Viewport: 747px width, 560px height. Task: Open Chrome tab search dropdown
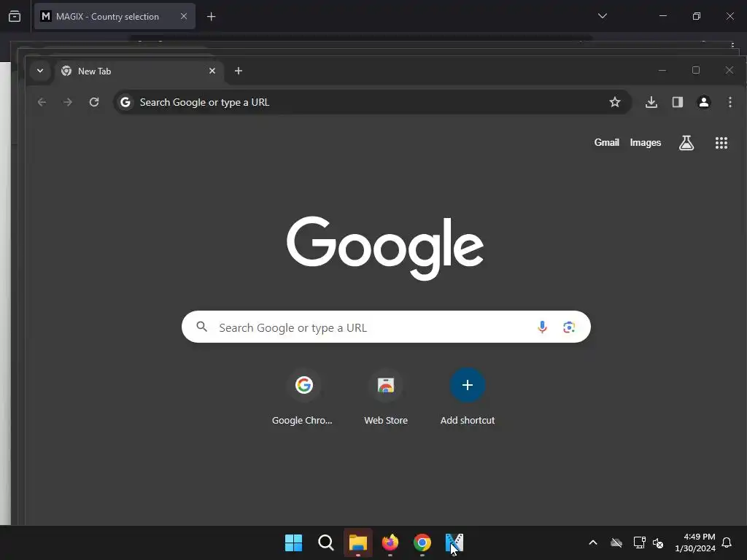[40, 71]
